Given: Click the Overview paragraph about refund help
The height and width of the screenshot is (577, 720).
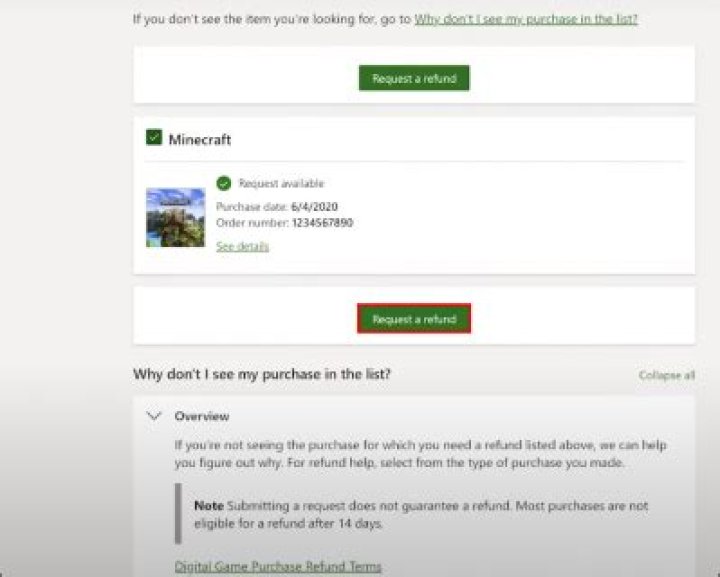Looking at the screenshot, I should coord(420,453).
